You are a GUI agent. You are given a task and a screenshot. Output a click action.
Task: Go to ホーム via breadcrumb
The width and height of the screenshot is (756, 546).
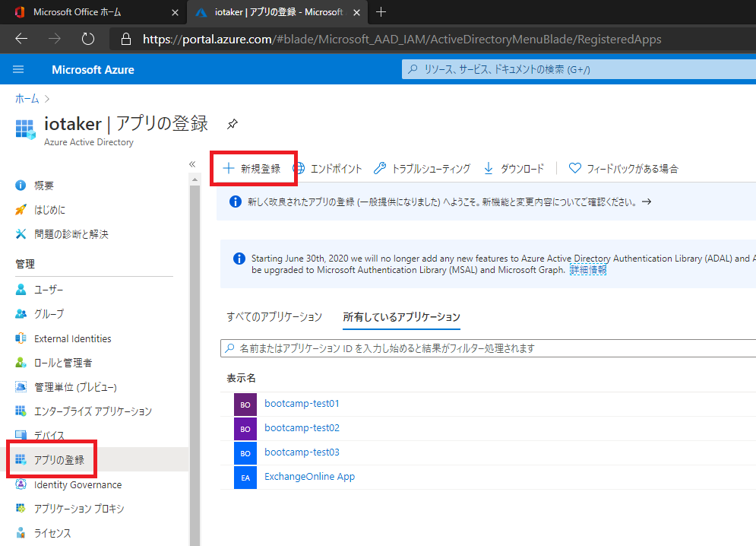[x=27, y=99]
